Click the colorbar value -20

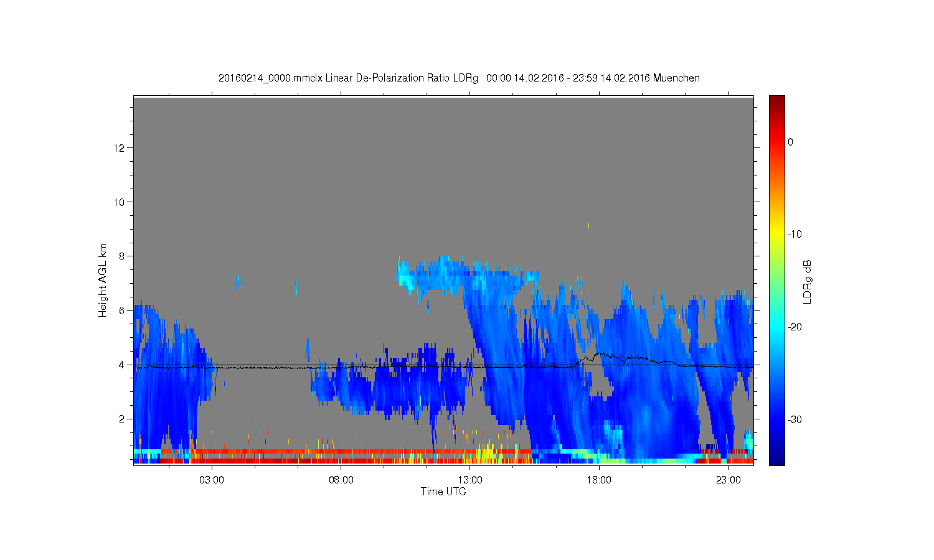click(x=795, y=327)
